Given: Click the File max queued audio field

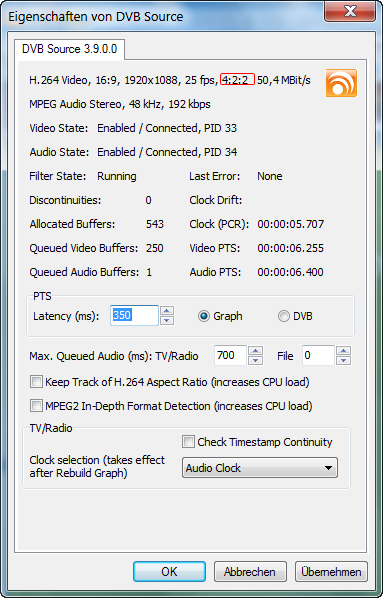Looking at the screenshot, I should pos(319,355).
